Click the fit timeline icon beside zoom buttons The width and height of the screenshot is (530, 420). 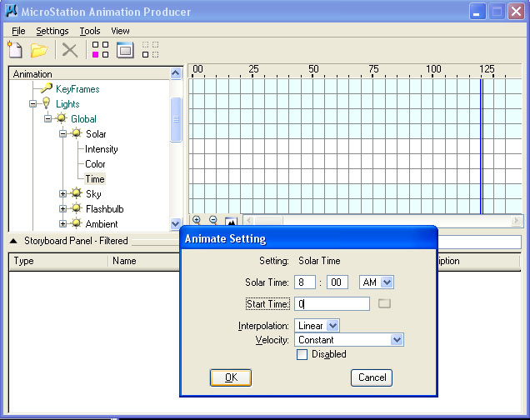click(231, 222)
